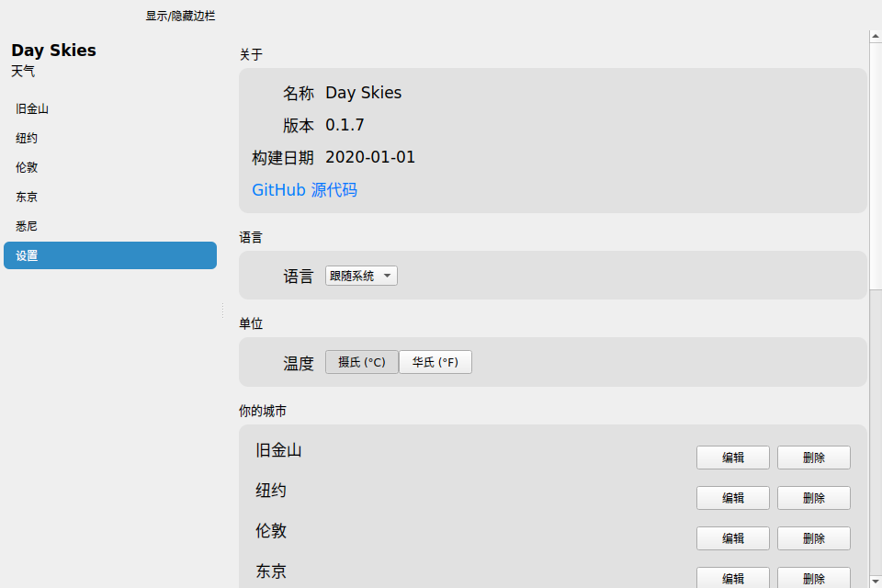
Task: Click the 关于 section heading
Action: (251, 54)
